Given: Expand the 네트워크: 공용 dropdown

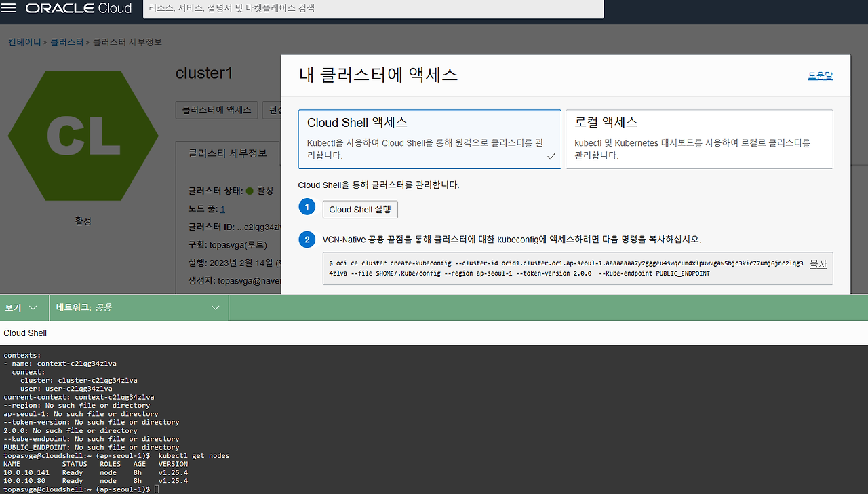Looking at the screenshot, I should pos(139,307).
